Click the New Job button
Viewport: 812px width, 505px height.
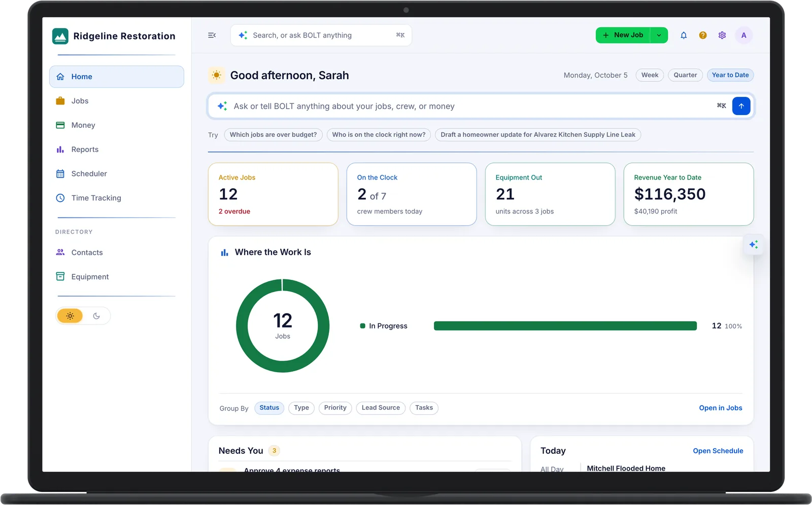(x=623, y=35)
